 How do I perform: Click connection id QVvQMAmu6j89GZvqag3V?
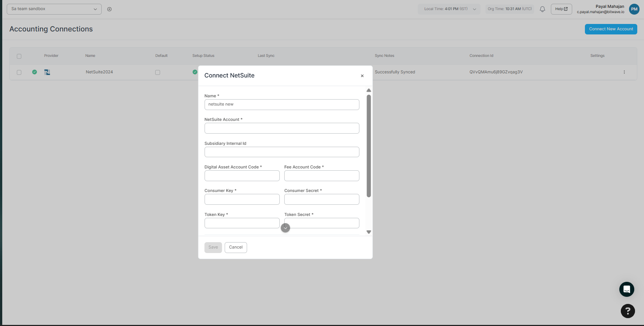click(x=496, y=72)
